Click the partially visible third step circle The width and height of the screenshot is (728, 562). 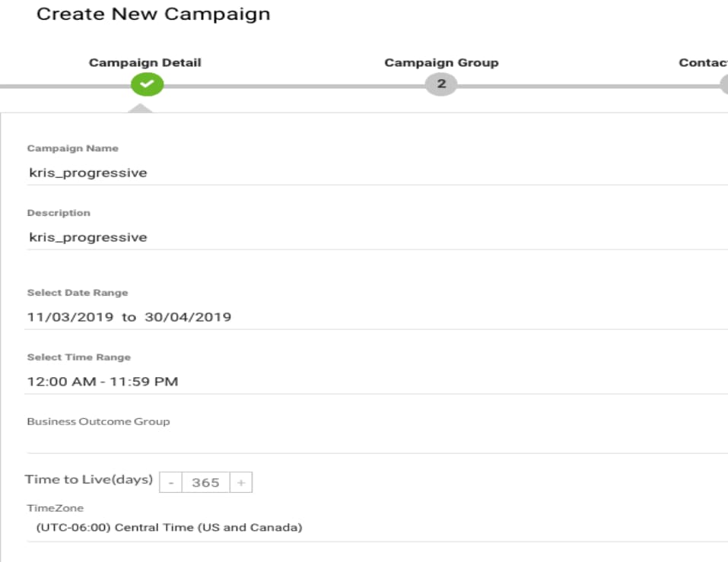click(x=724, y=84)
